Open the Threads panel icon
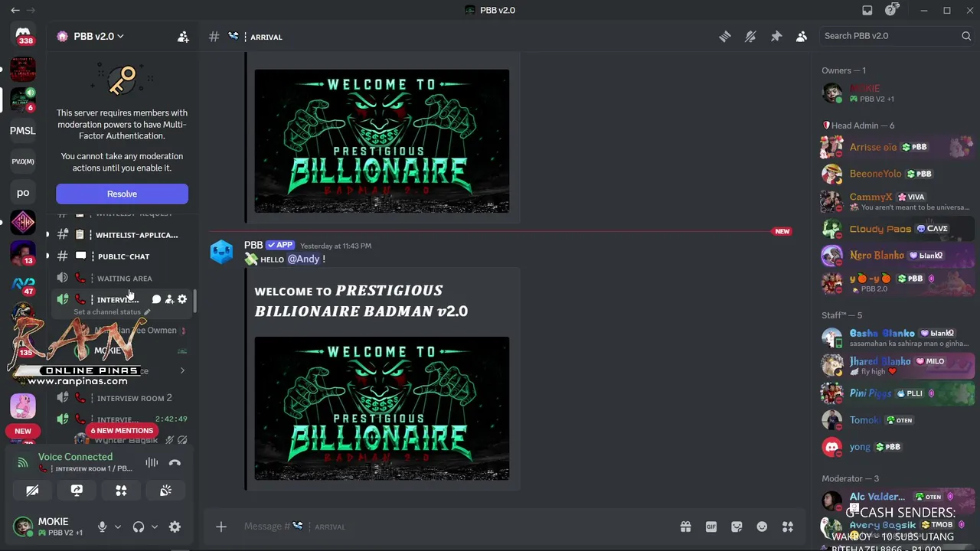This screenshot has width=980, height=551. click(724, 36)
